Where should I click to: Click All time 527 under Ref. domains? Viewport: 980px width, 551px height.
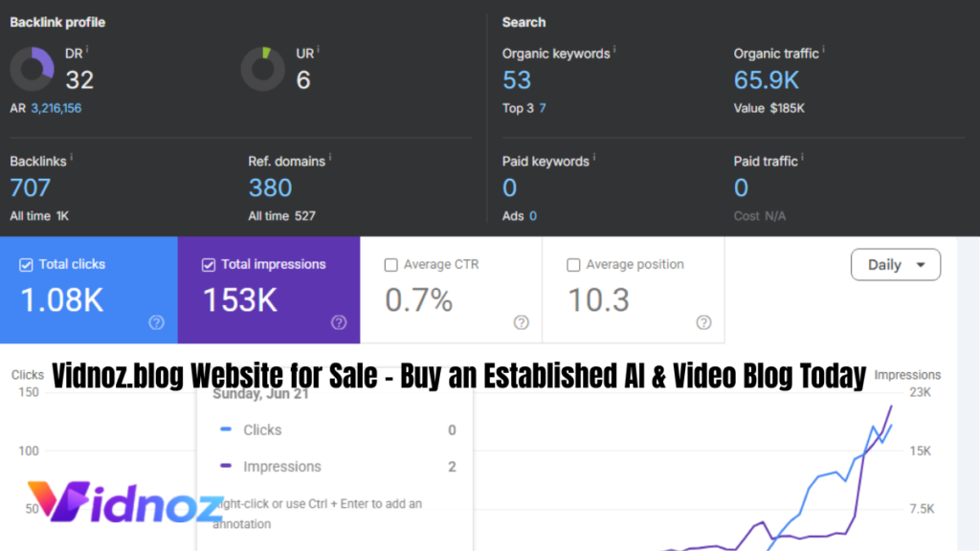click(282, 216)
